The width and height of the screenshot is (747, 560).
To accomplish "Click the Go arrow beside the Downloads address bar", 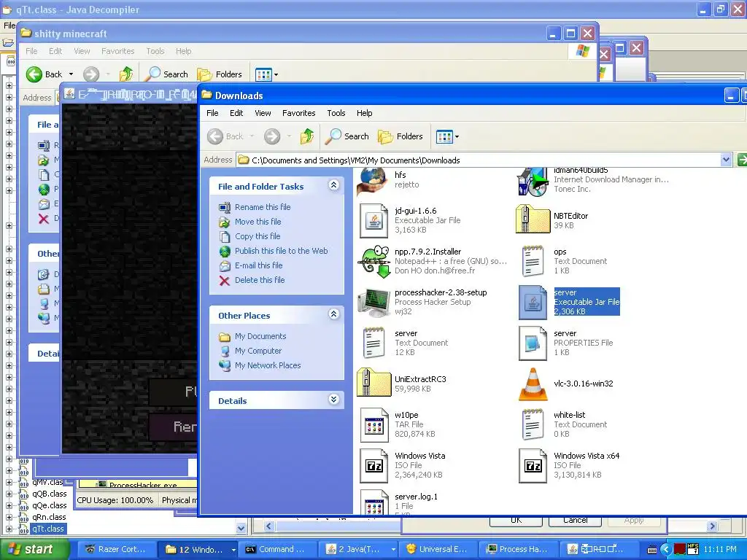I will tap(741, 160).
